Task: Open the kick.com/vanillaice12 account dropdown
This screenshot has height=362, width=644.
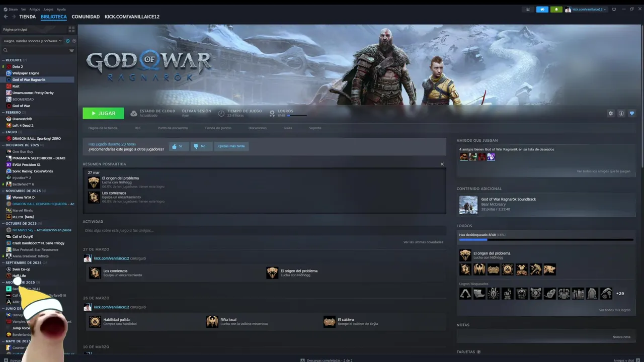Action: 586,9
